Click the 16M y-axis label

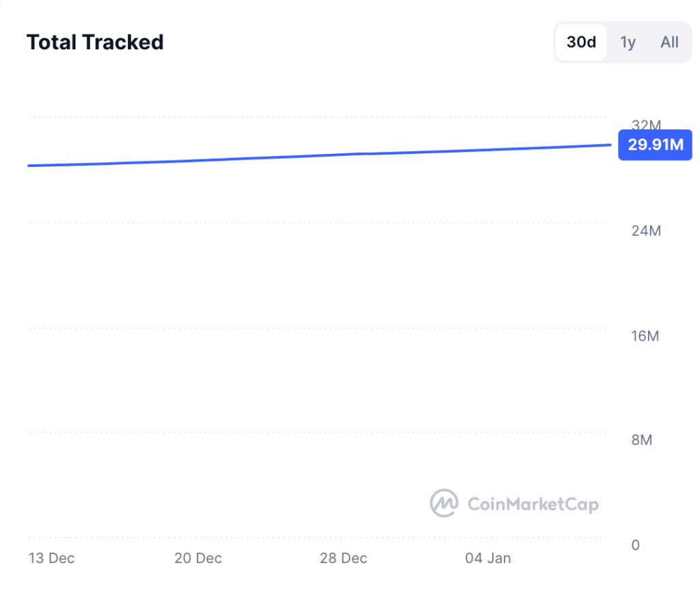[x=646, y=336]
